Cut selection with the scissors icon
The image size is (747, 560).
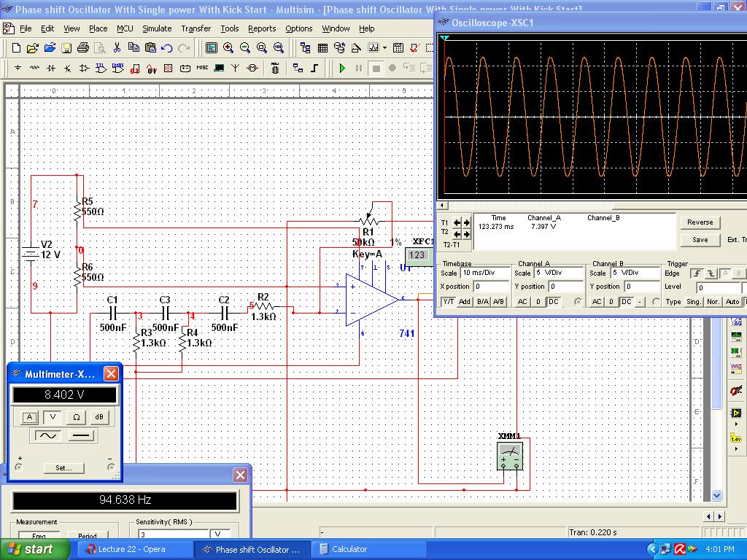point(117,47)
